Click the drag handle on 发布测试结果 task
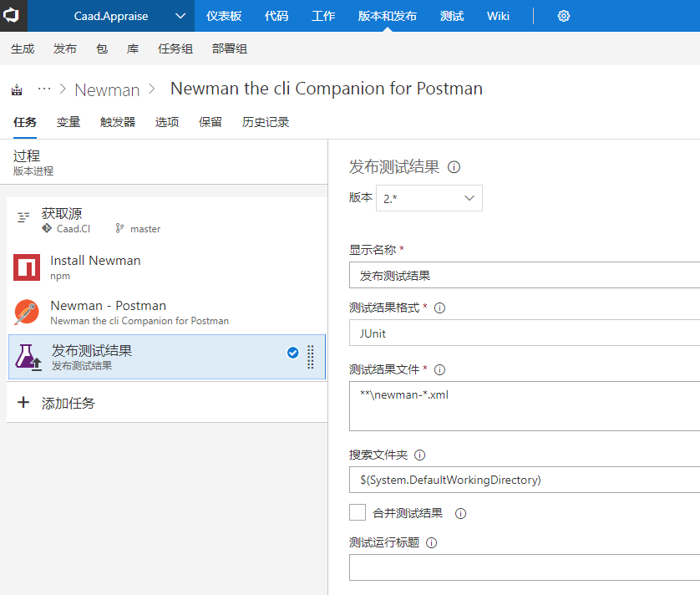This screenshot has width=700, height=595. pyautogui.click(x=310, y=357)
